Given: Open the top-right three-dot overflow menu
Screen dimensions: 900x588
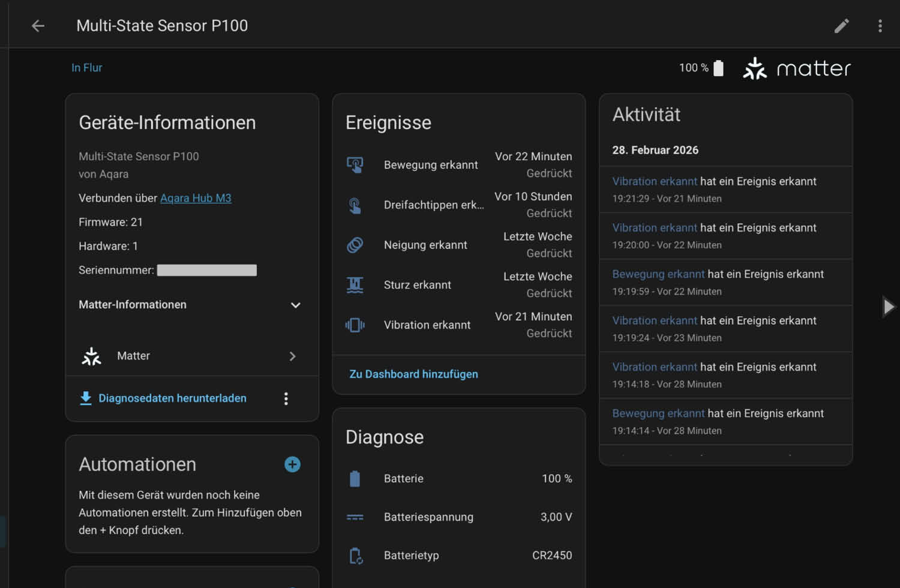Looking at the screenshot, I should tap(880, 26).
